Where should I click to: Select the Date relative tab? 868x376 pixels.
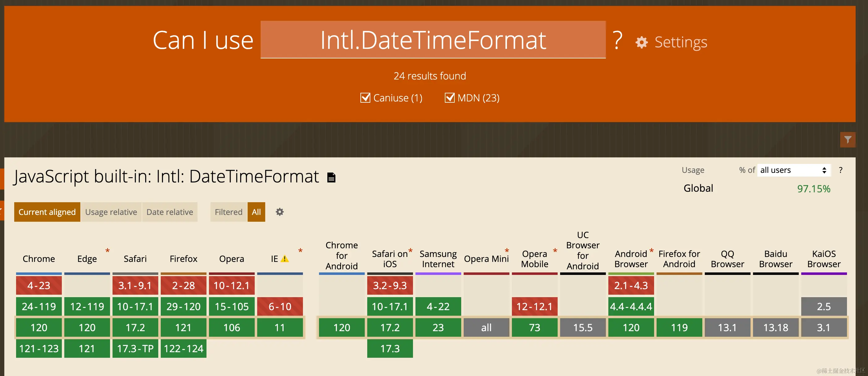(x=169, y=212)
